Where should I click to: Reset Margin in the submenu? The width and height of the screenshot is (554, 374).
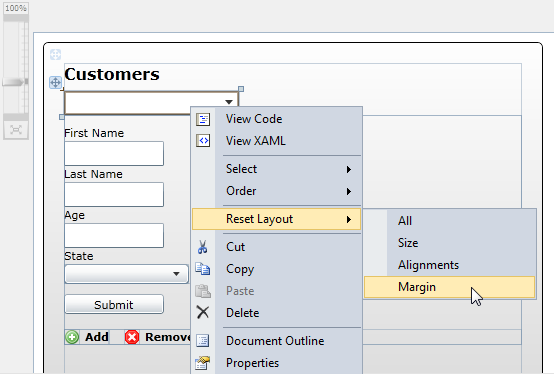pos(449,287)
